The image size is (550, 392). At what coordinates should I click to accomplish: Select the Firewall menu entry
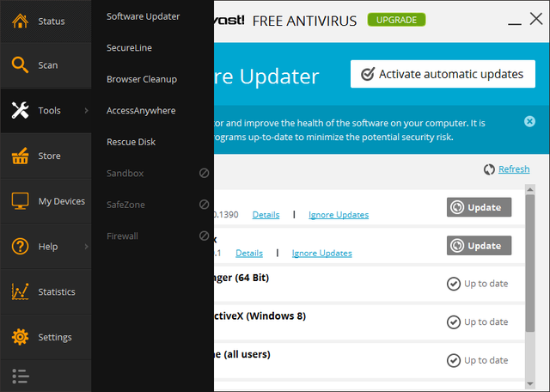point(122,236)
